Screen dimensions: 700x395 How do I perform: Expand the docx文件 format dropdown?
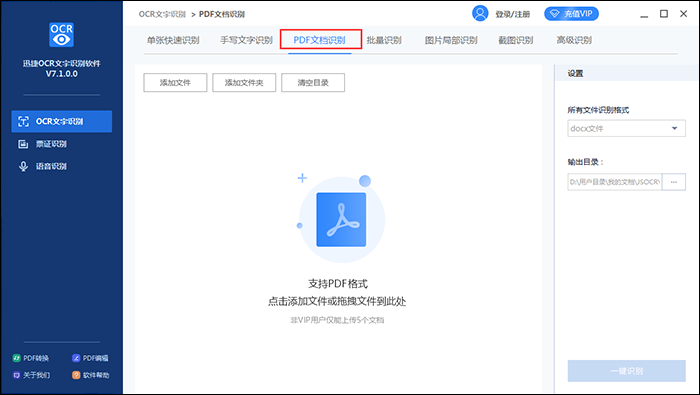626,129
